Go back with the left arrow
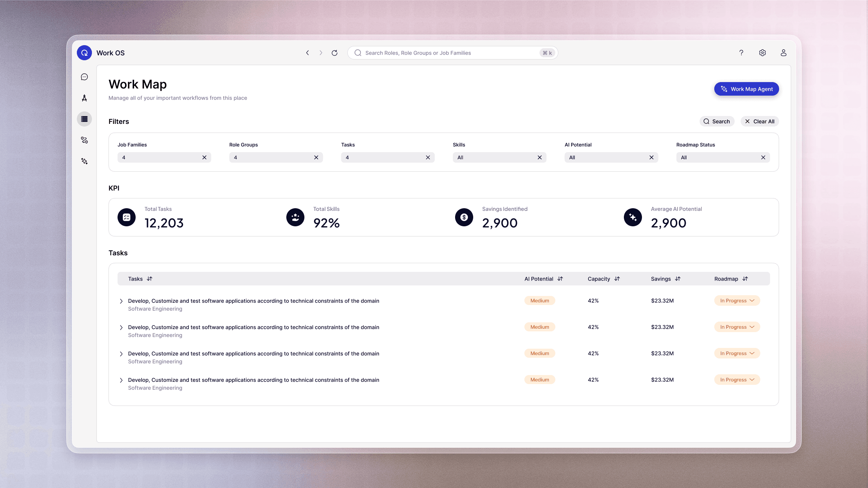This screenshot has height=488, width=868. tap(307, 53)
